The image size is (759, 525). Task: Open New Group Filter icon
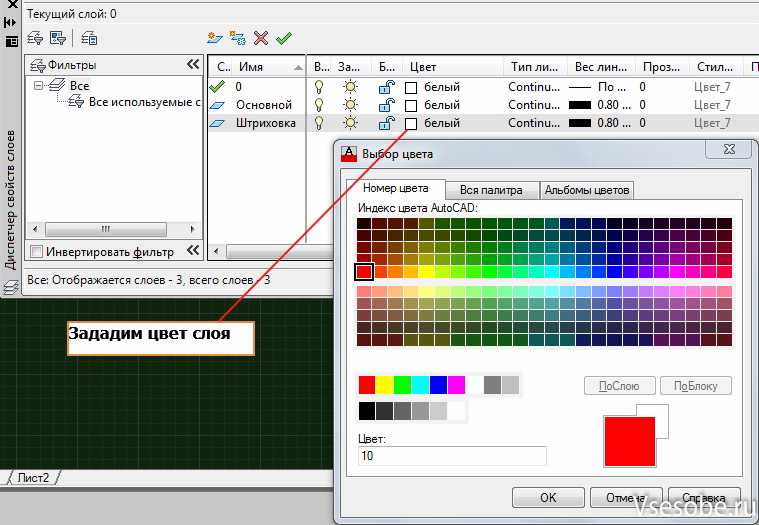(x=58, y=38)
